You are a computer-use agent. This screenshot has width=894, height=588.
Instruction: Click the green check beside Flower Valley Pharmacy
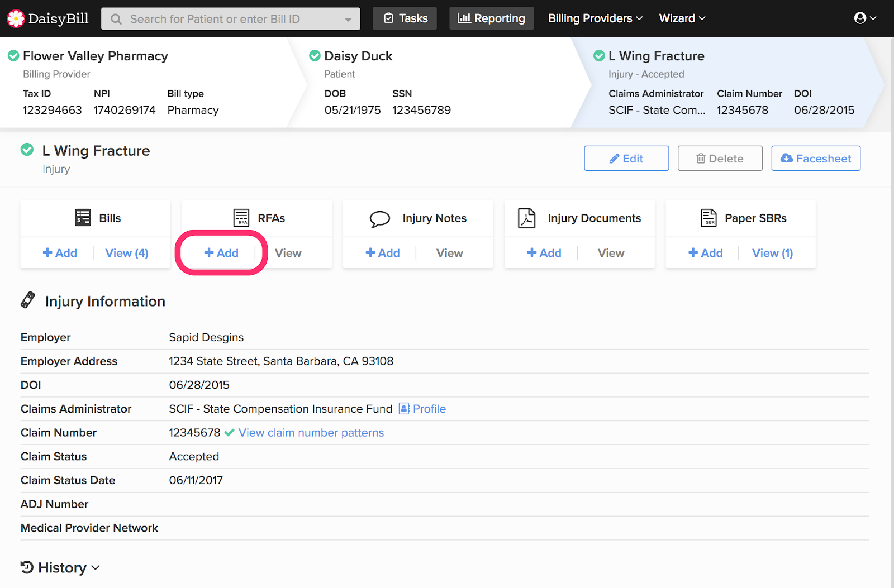click(13, 56)
